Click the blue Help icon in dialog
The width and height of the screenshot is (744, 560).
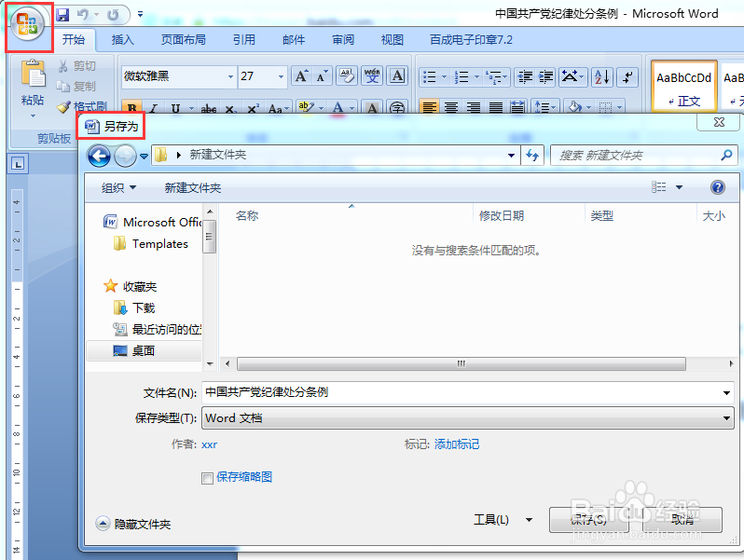click(x=718, y=187)
